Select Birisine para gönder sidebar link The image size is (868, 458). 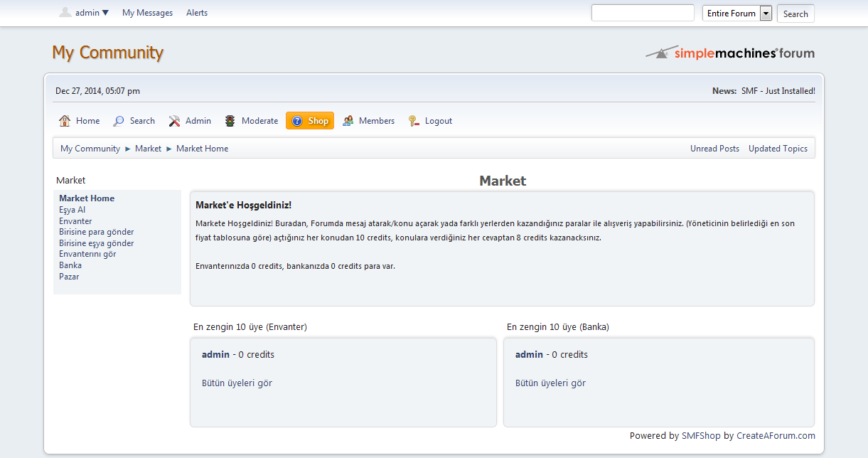pyautogui.click(x=96, y=232)
